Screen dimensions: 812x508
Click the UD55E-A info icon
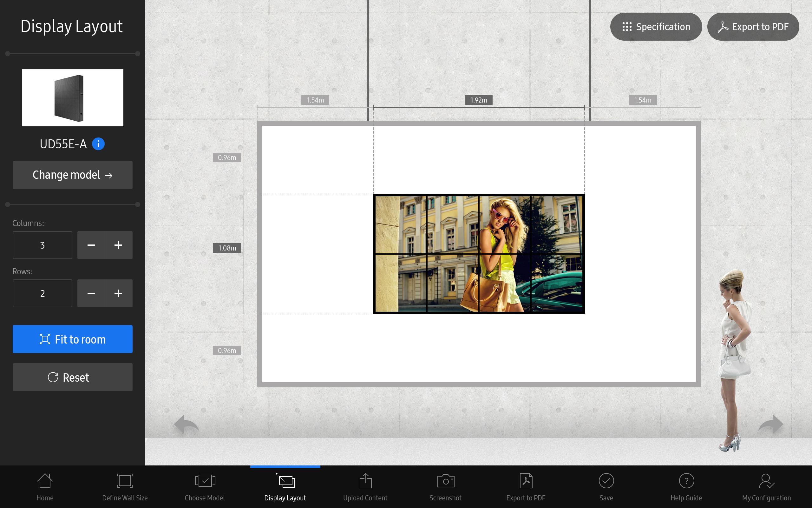pos(98,144)
